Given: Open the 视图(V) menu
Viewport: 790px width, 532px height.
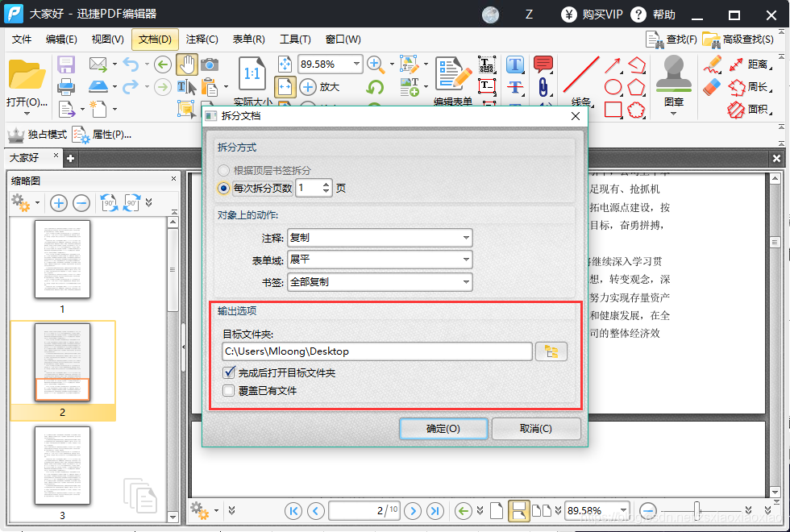Looking at the screenshot, I should click(x=107, y=39).
